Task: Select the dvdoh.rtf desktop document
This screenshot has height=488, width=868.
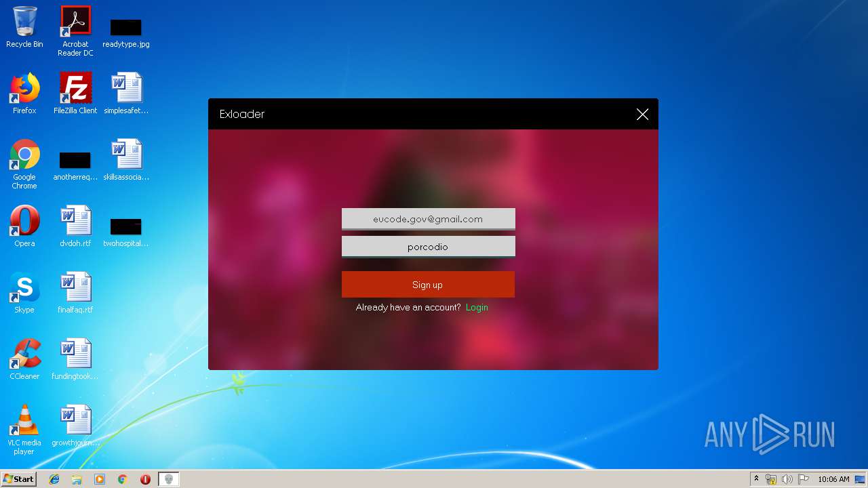Action: 75,227
